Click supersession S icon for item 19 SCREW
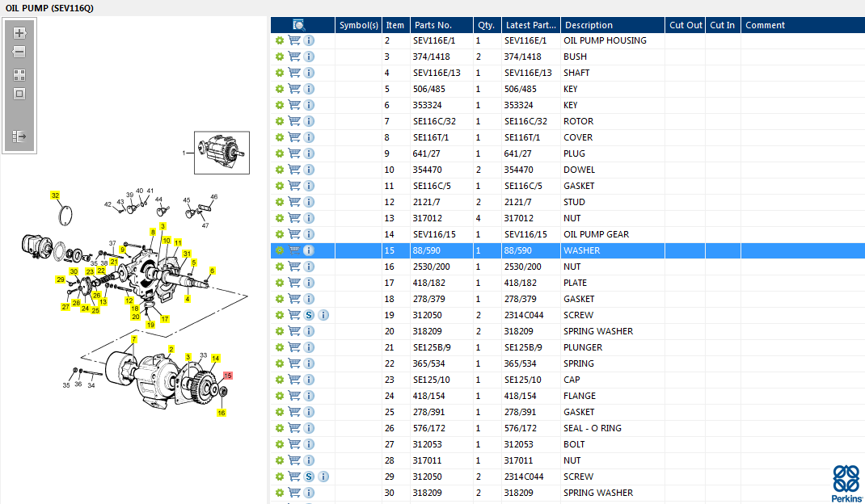The height and width of the screenshot is (504, 865). click(x=309, y=315)
